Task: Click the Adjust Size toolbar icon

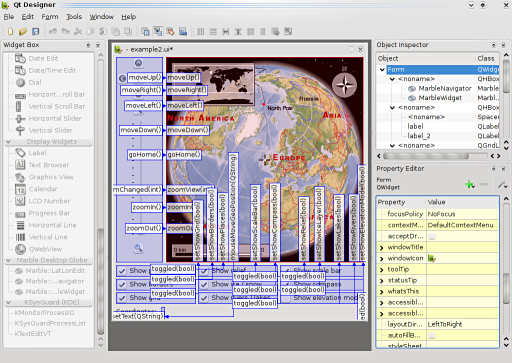Action: pos(288,32)
